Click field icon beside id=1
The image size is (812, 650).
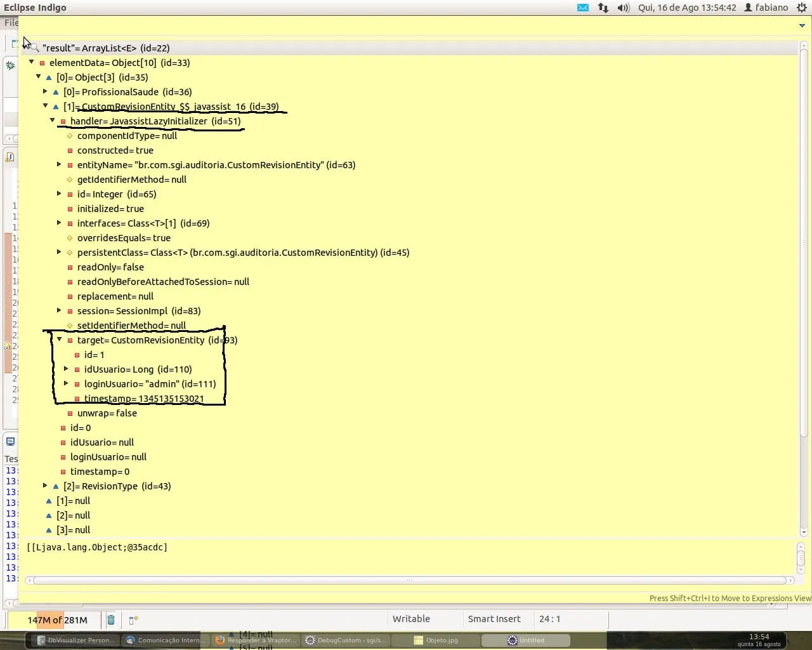[77, 355]
